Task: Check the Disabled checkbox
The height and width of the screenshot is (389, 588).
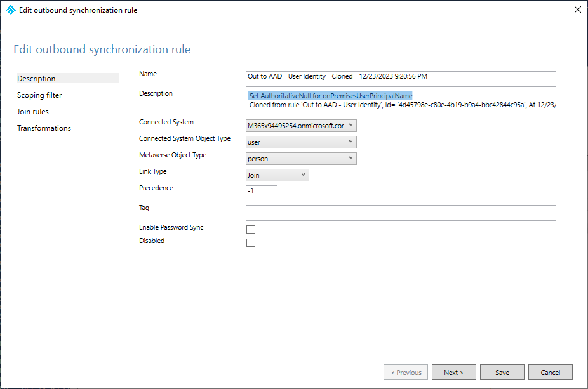Action: 250,242
